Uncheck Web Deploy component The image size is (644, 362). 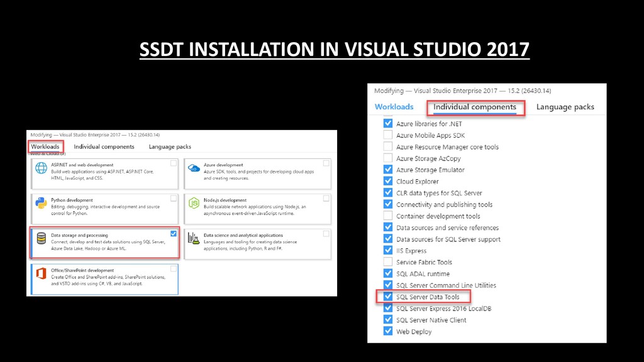point(387,331)
